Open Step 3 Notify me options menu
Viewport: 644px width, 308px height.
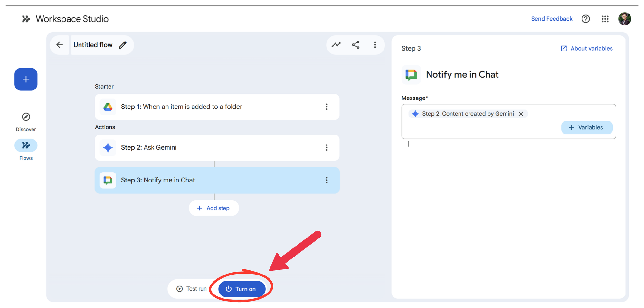coord(327,180)
